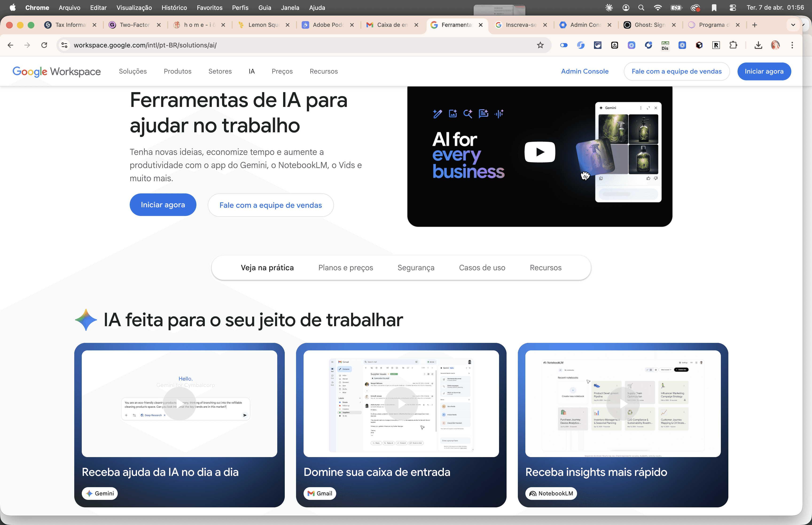
Task: Open Chrome extensions puzzle icon
Action: click(x=733, y=45)
